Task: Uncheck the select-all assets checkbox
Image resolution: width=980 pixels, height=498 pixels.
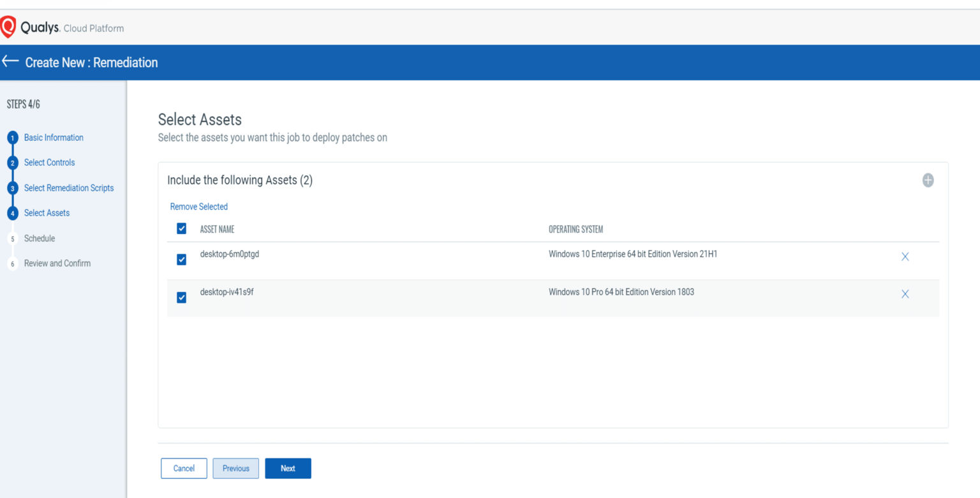Action: [181, 228]
